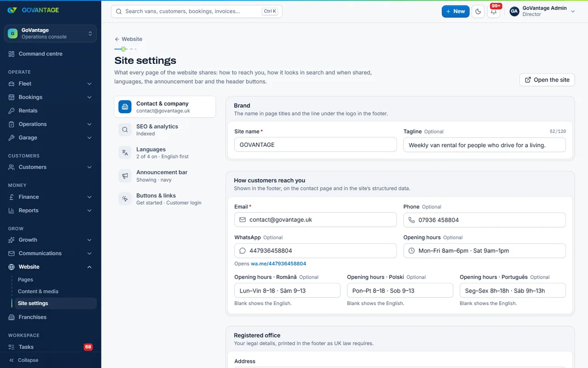Expand the Customers menu chevron
The image size is (588, 368).
[90, 167]
